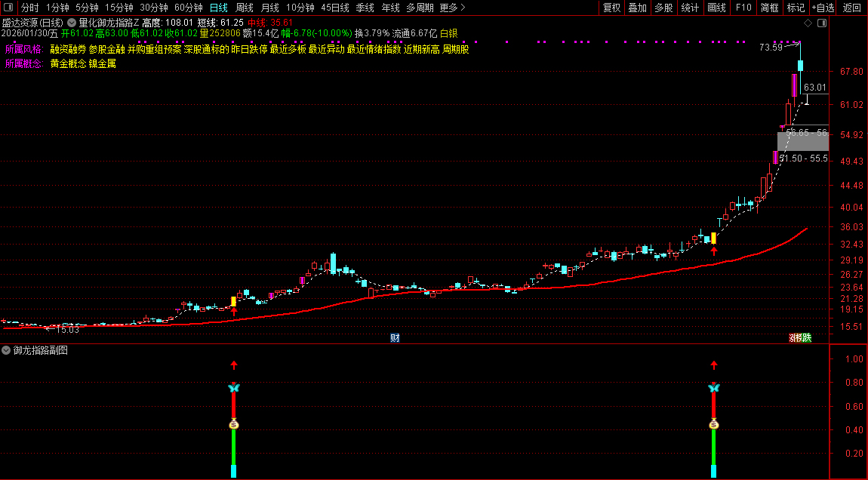Open the 画线 drawing tools
Screen dimensions: 868x480
pos(717,8)
